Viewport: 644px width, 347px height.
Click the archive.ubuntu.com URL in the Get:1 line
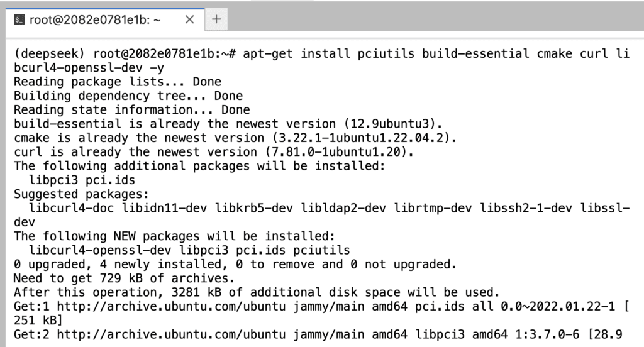click(x=171, y=306)
